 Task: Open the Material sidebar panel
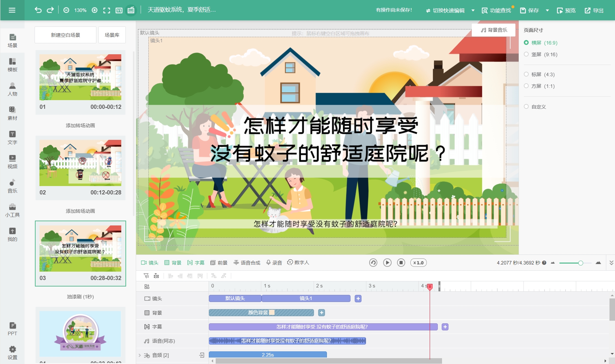(12, 113)
